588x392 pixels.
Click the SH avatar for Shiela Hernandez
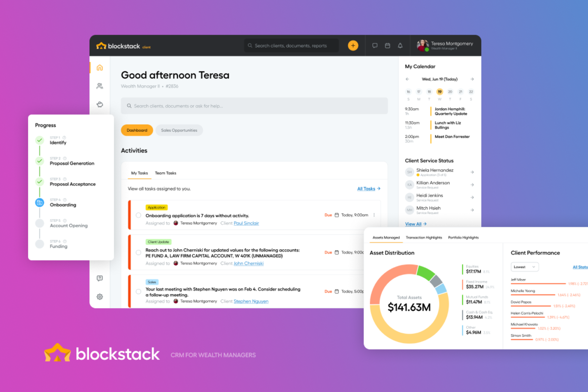point(409,172)
